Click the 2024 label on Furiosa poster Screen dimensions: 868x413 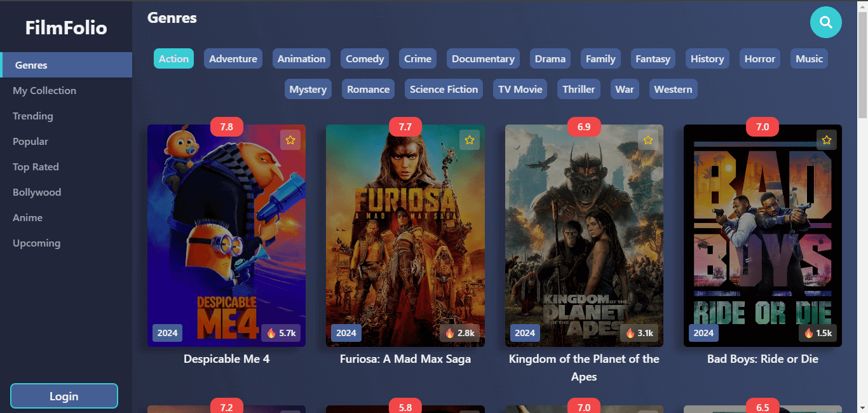coord(346,333)
